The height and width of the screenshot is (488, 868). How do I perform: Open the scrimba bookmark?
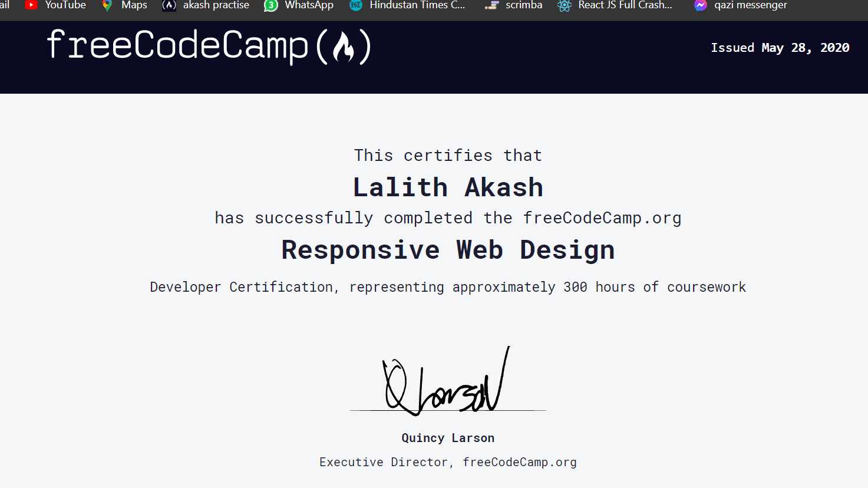click(513, 5)
